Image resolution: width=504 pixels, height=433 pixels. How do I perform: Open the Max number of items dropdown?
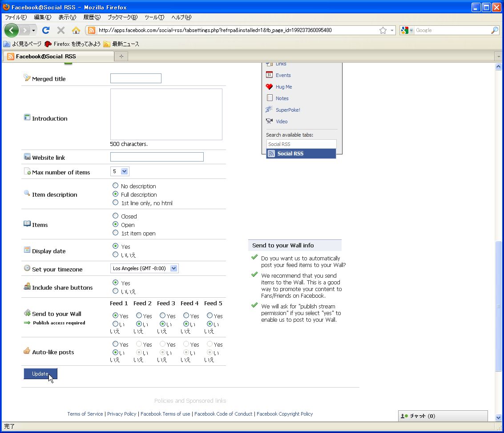pos(120,171)
